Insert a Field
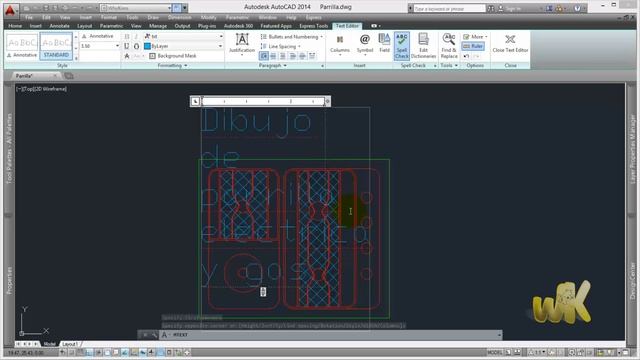The image size is (640, 360). (384, 40)
